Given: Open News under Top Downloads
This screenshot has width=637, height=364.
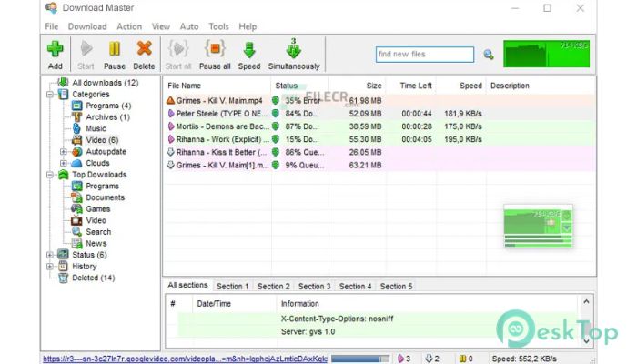Looking at the screenshot, I should tap(96, 243).
